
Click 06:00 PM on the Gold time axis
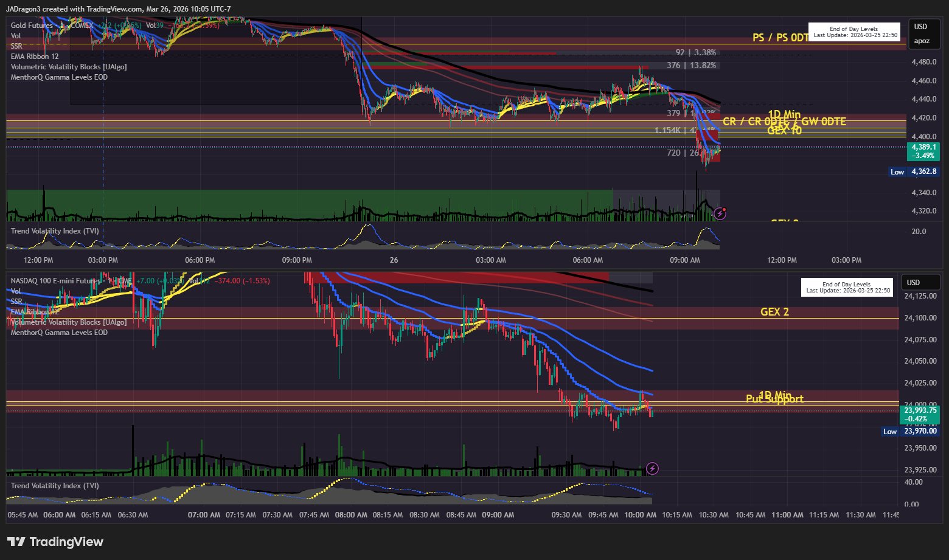(200, 260)
